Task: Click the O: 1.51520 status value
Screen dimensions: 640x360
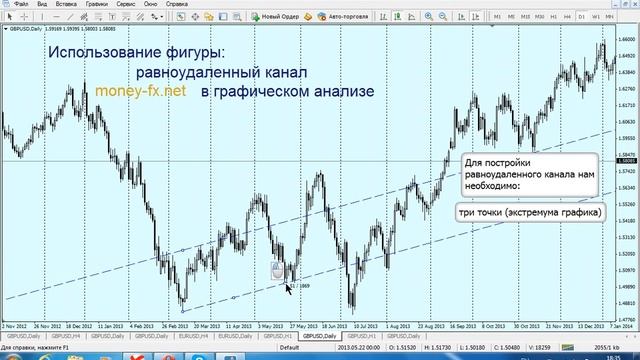Action: (x=402, y=348)
